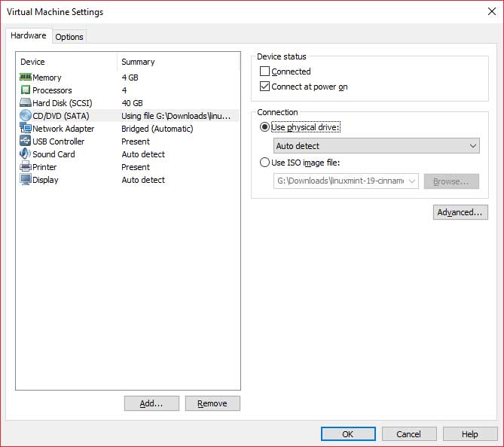
Task: Select Use physical drive radio button
Action: point(264,127)
